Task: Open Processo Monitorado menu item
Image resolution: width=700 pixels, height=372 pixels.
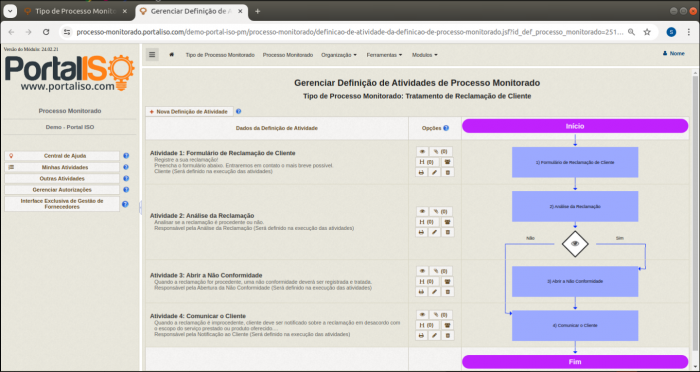Action: pyautogui.click(x=288, y=55)
